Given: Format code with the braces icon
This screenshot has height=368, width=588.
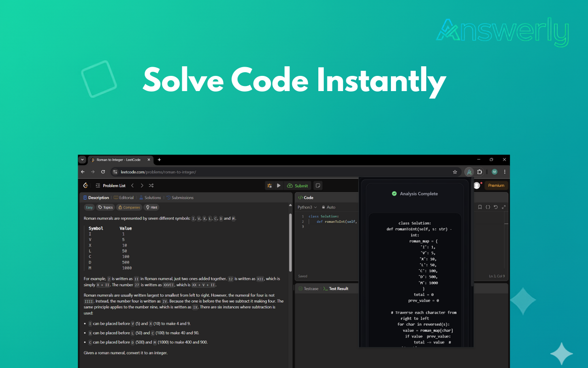Looking at the screenshot, I should pos(488,207).
